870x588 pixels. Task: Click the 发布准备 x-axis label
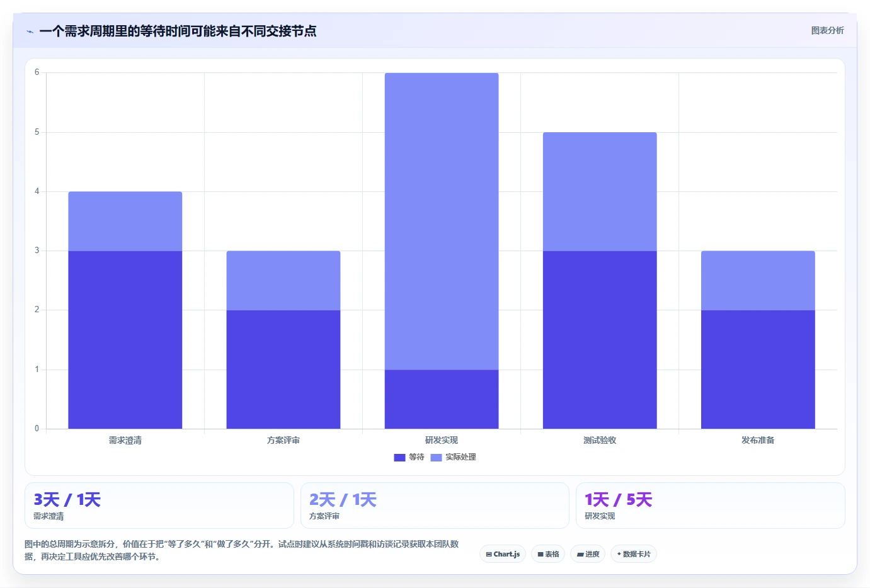(x=758, y=441)
